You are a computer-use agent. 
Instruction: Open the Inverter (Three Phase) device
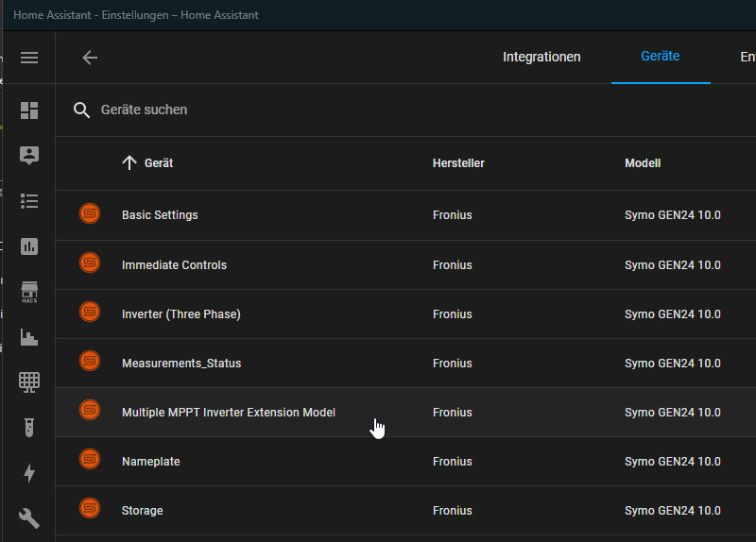[x=181, y=314]
